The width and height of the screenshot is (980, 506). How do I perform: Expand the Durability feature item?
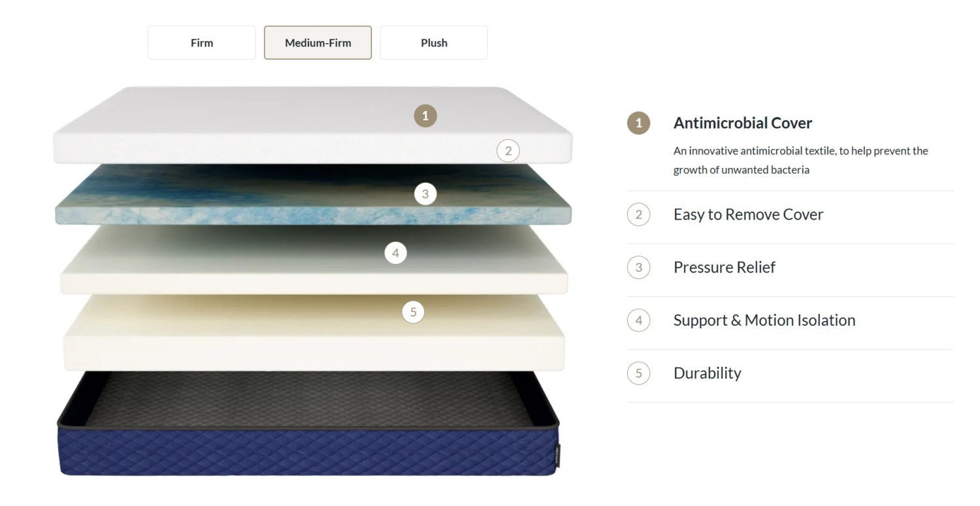pos(790,373)
